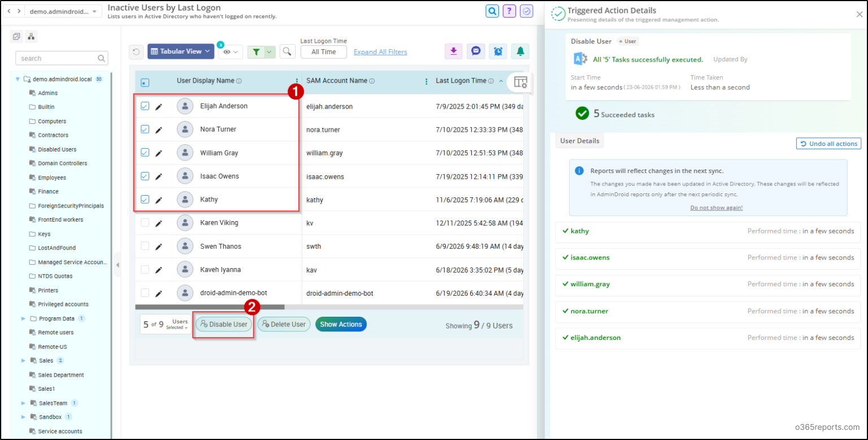Expand the Sandbox tree node
The image size is (868, 440).
23,417
